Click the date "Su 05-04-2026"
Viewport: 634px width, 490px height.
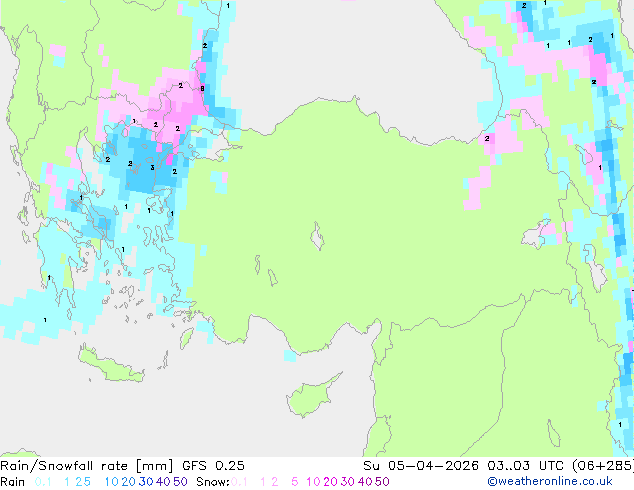pyautogui.click(x=421, y=466)
